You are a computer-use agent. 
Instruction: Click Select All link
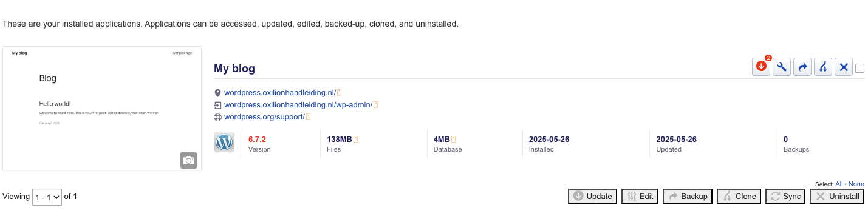point(839,184)
